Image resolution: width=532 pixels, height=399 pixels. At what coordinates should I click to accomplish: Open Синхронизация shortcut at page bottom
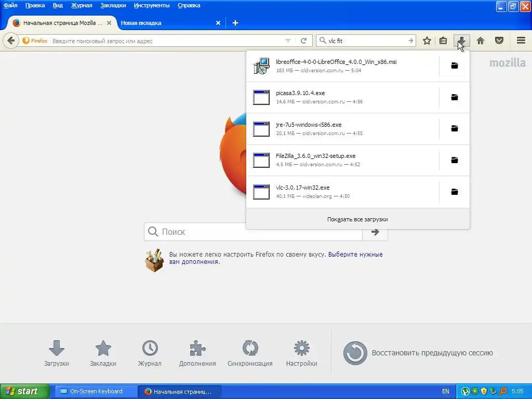point(250,353)
